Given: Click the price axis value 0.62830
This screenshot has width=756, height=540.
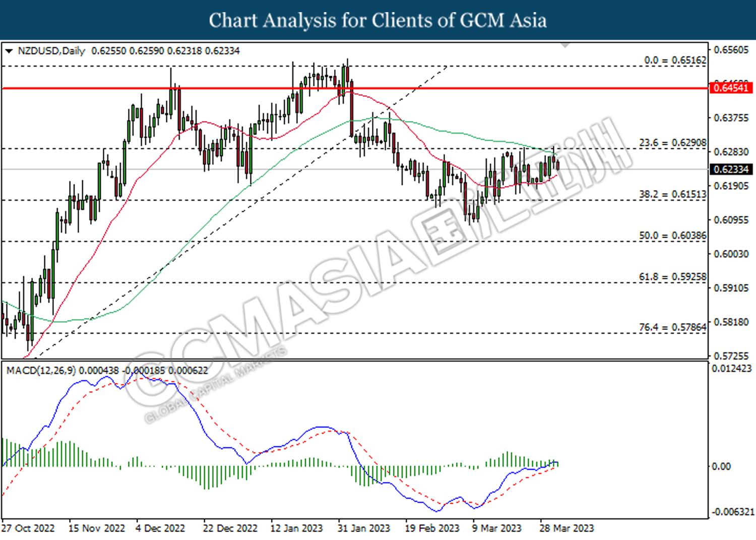Looking at the screenshot, I should pos(731,152).
